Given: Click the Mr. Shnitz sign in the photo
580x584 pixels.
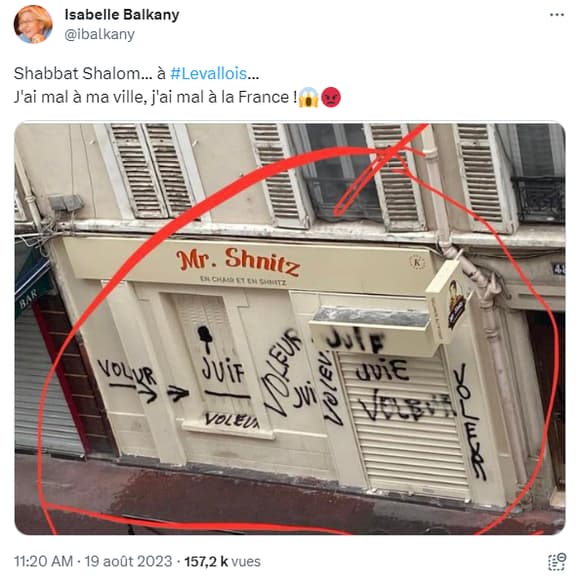Looking at the screenshot, I should 238,260.
